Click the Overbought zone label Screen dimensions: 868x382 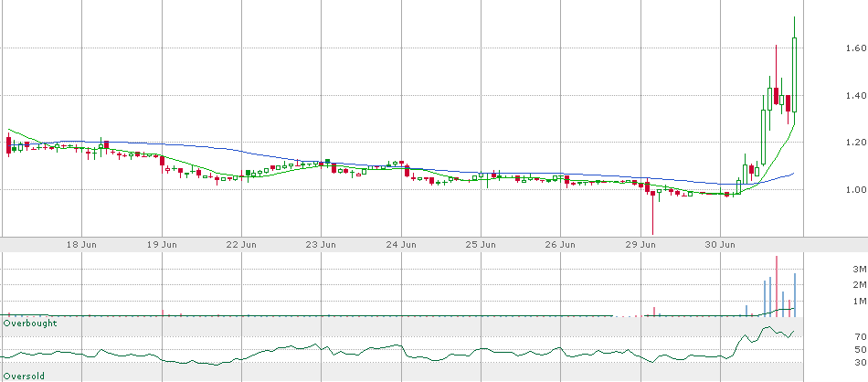point(30,323)
